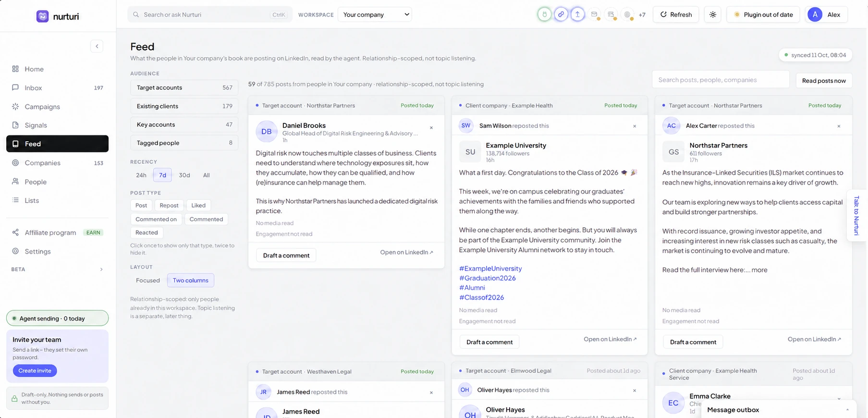
Task: Select the 30d recency filter
Action: point(184,175)
